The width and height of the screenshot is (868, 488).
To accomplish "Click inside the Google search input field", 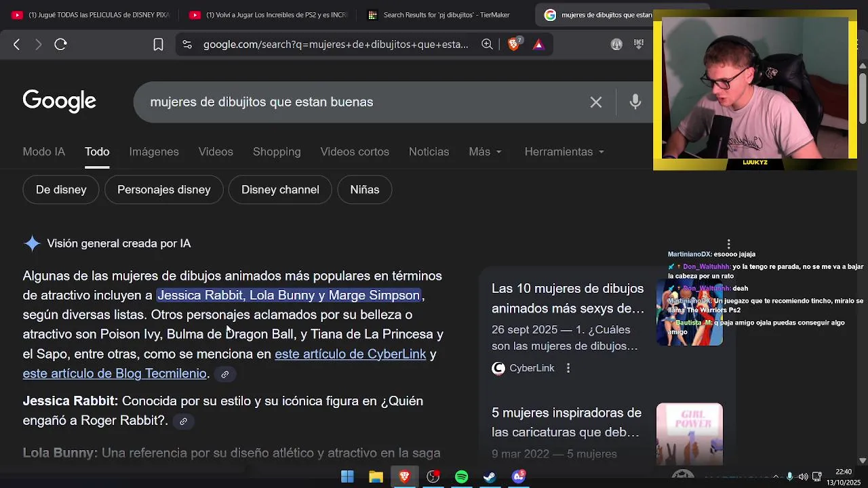I will pos(366,102).
